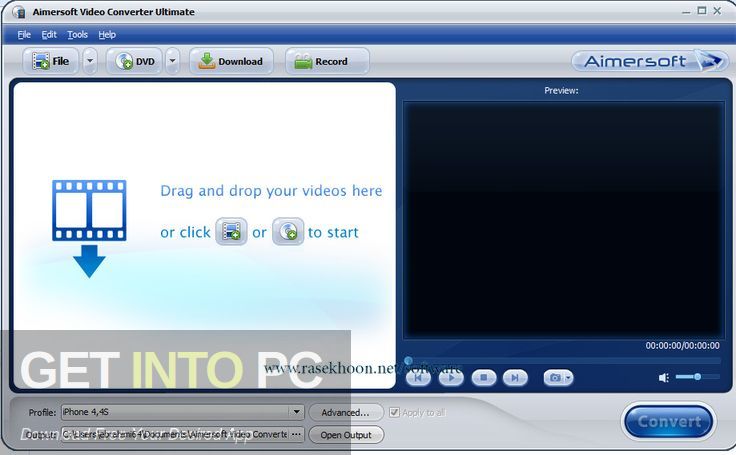
Task: Click the add video icon in drop area
Action: click(x=231, y=231)
